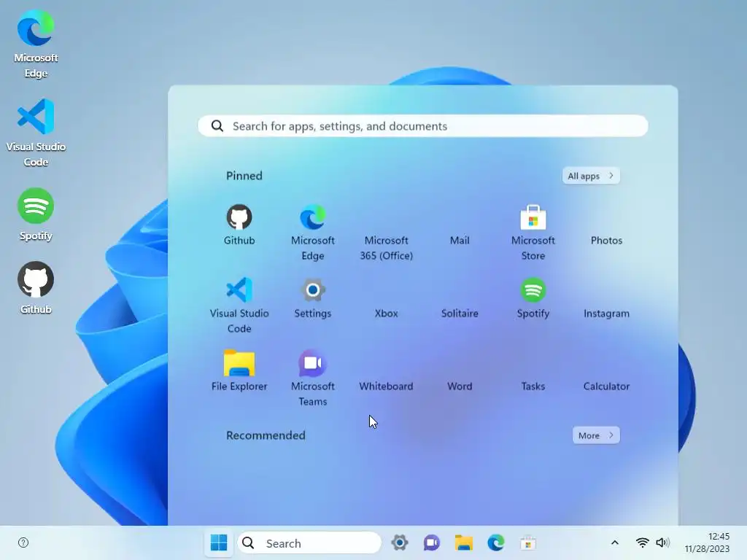Open Settings gear icon on the taskbar

pos(399,542)
